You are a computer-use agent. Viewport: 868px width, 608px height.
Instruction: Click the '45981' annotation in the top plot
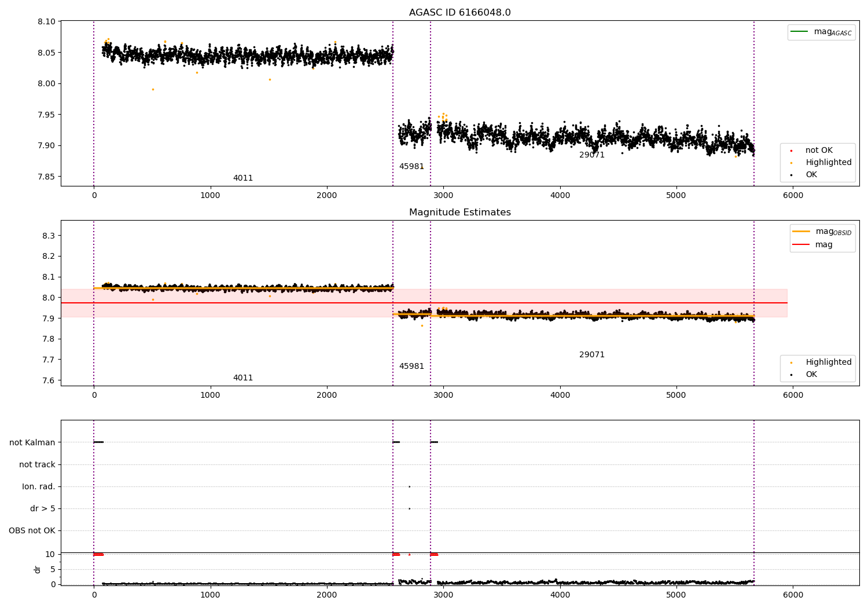(411, 167)
